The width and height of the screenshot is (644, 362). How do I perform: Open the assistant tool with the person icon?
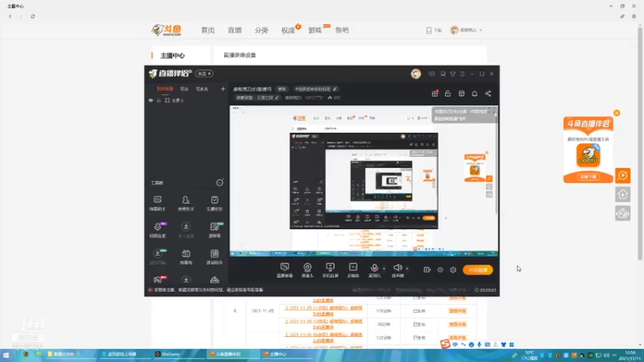click(186, 204)
